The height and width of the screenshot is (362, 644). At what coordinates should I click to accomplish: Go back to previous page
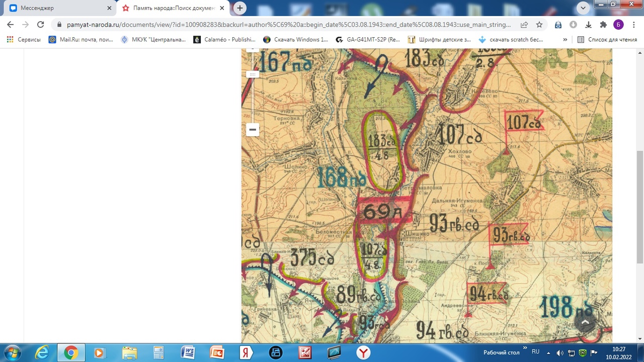[11, 25]
